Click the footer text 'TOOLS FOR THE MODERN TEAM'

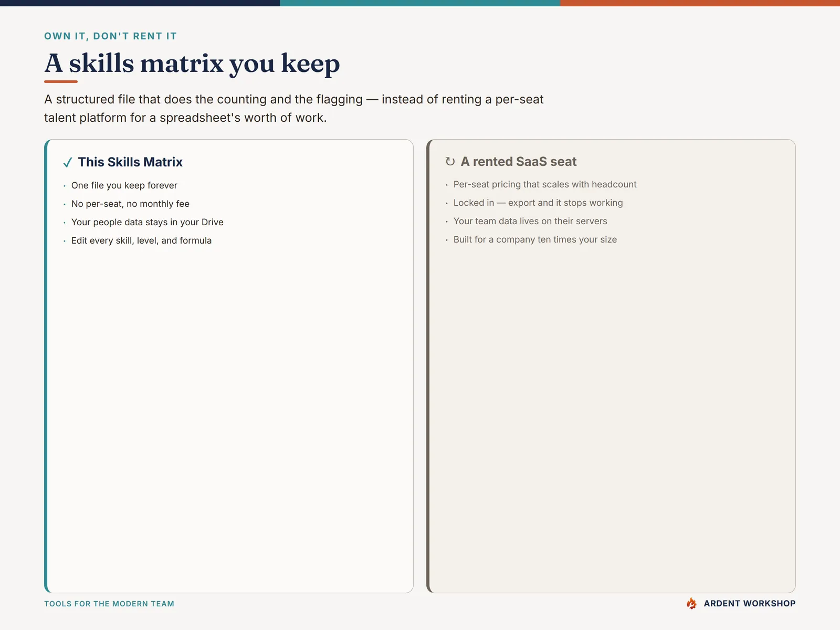coord(109,604)
